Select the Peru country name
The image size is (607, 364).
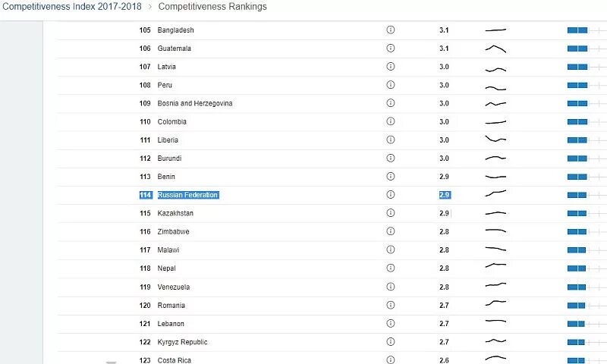[x=165, y=85]
